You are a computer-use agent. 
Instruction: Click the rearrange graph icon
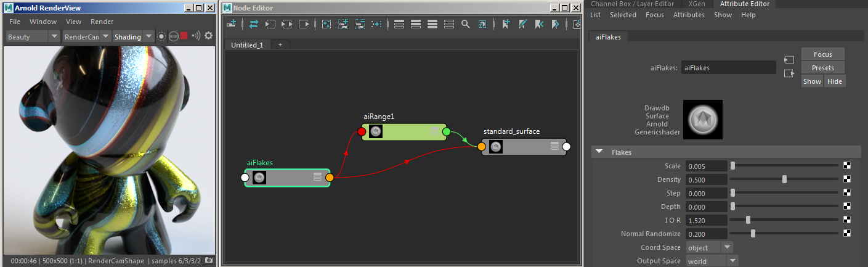pos(376,24)
